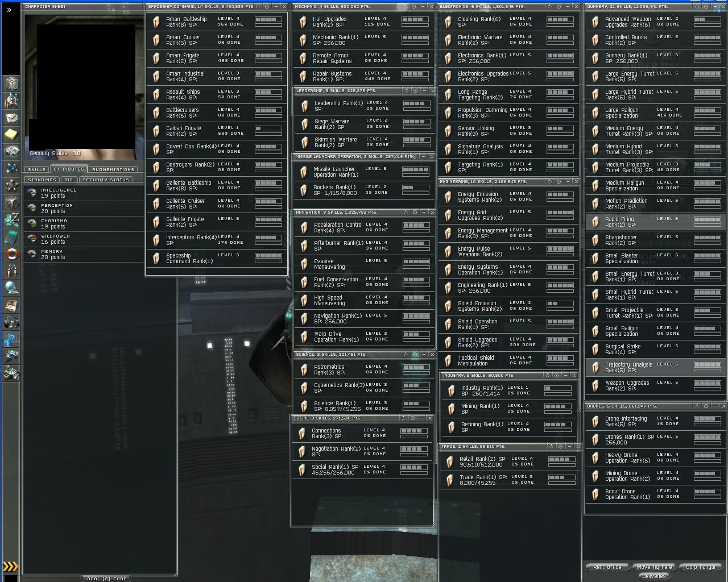Open the gray cube sidebar icon
Image resolution: width=728 pixels, height=582 pixels.
(x=11, y=203)
